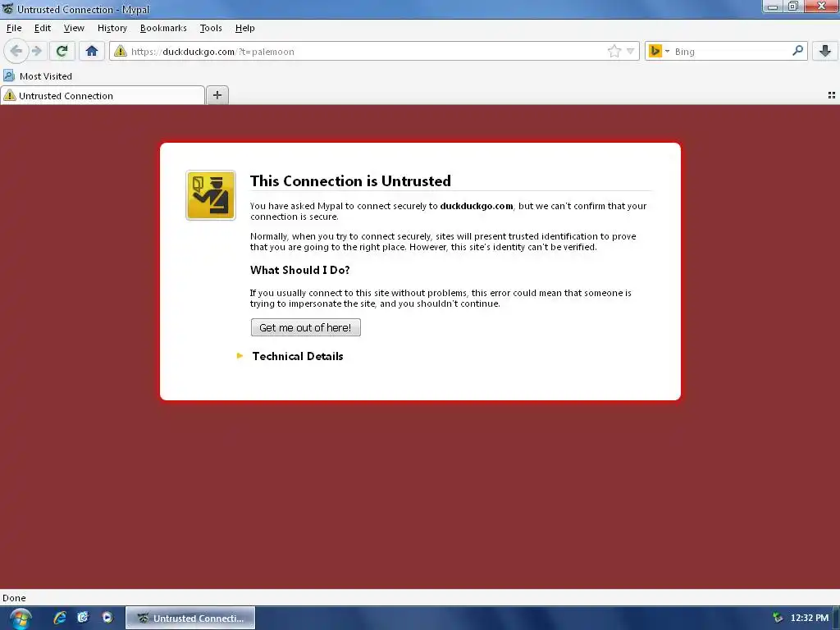Restore down the Mypal window

793,7
